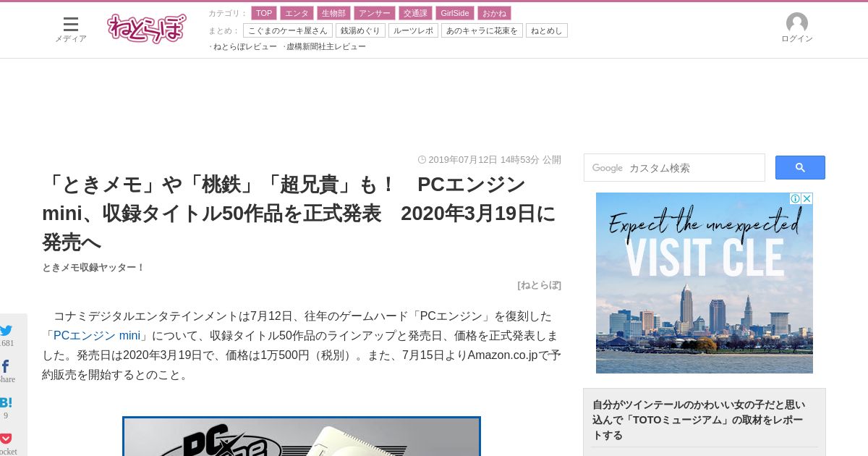Click the [ねとらぼ] byline link
The height and width of the screenshot is (456, 868).
539,285
